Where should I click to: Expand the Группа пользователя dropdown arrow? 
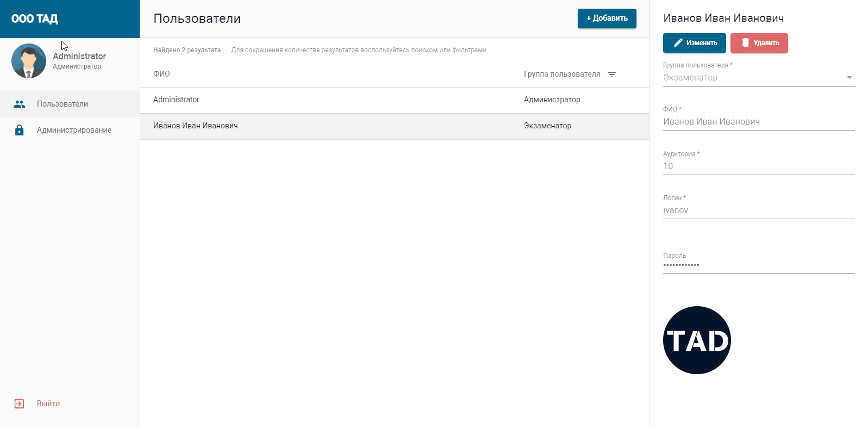coord(849,78)
